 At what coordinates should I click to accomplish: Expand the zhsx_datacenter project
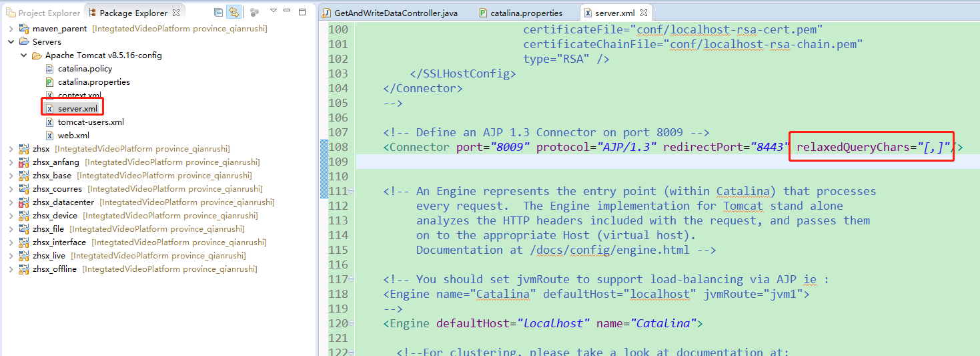(11, 202)
